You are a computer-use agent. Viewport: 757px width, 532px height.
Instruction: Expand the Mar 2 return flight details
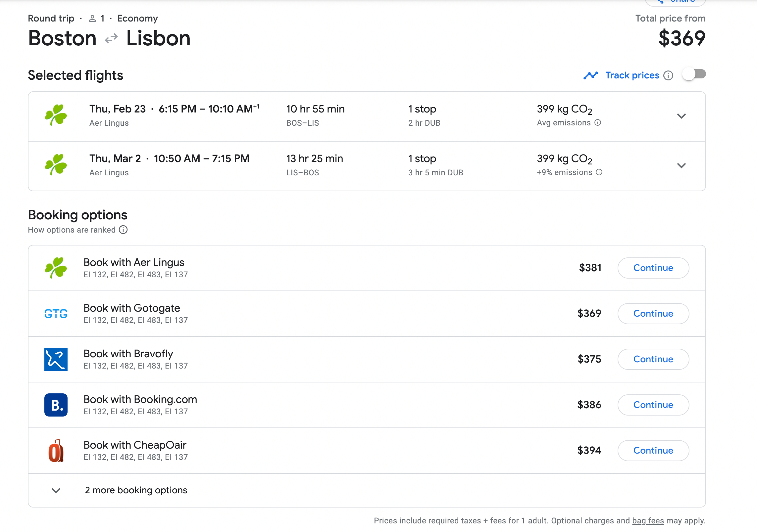point(681,166)
